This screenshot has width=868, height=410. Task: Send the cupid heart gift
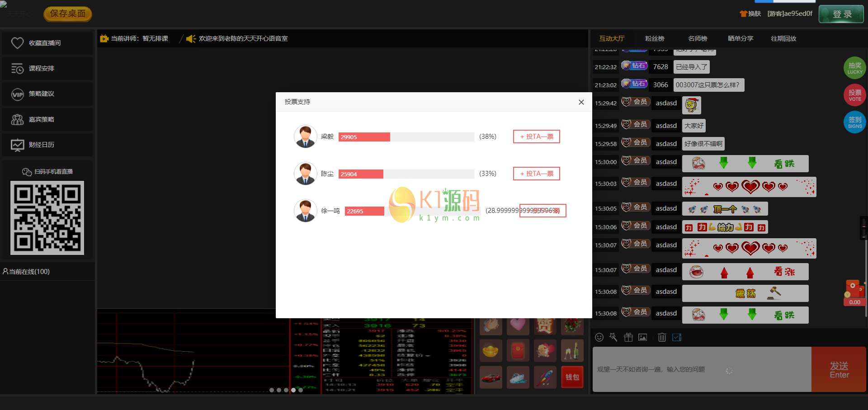pyautogui.click(x=545, y=351)
